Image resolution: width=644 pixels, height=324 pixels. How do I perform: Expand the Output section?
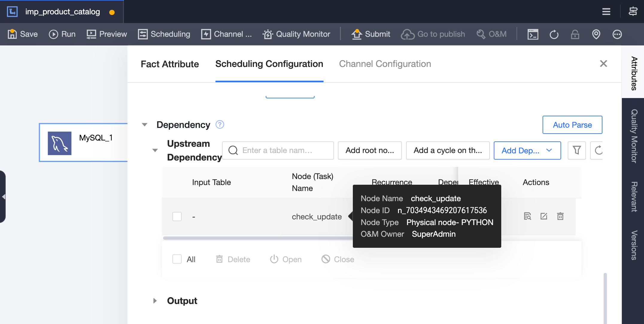pyautogui.click(x=155, y=301)
